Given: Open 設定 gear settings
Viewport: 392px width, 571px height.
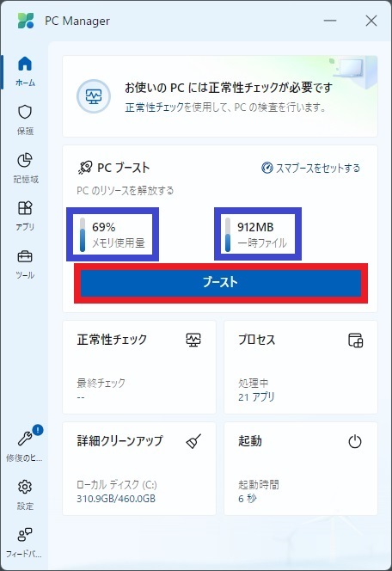Looking at the screenshot, I should point(25,494).
